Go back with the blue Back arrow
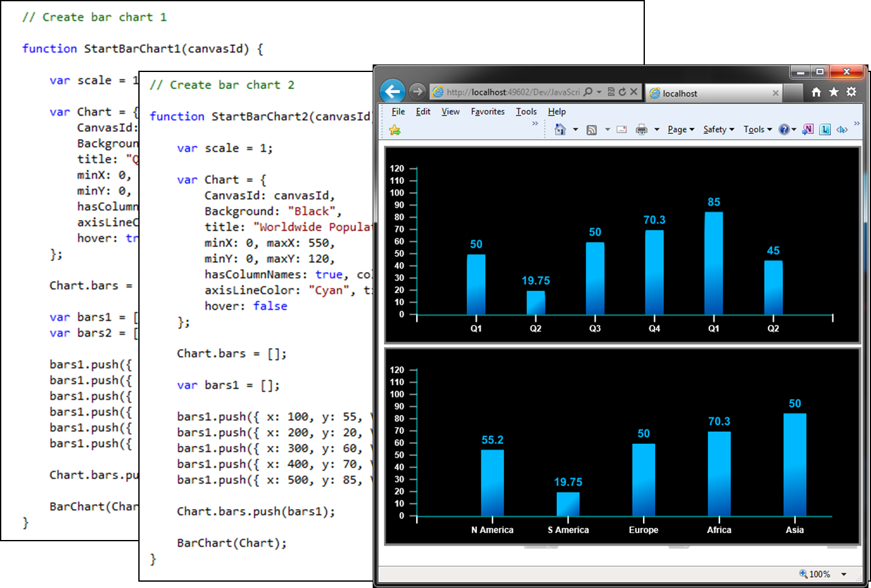The image size is (871, 588). [x=393, y=92]
